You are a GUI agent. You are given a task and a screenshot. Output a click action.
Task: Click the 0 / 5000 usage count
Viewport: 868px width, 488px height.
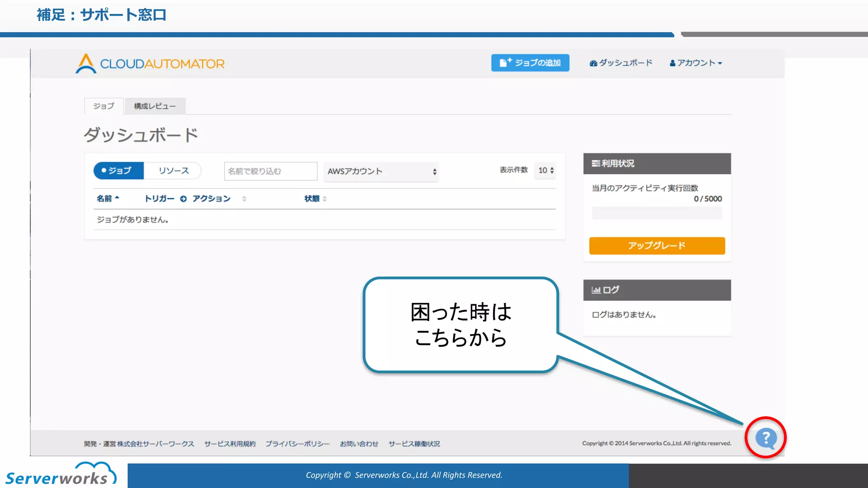point(708,199)
